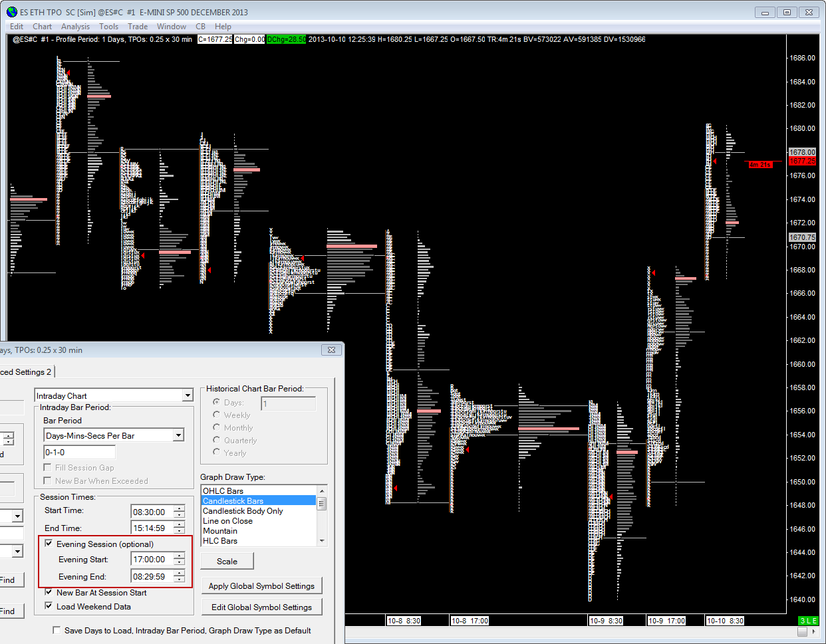Restore down the chart window

pyautogui.click(x=786, y=12)
